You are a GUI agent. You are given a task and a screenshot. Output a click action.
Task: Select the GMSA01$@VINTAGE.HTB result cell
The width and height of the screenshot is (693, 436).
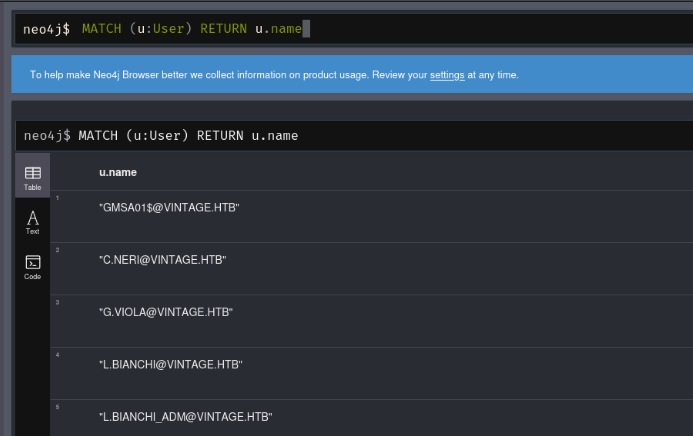click(x=169, y=207)
